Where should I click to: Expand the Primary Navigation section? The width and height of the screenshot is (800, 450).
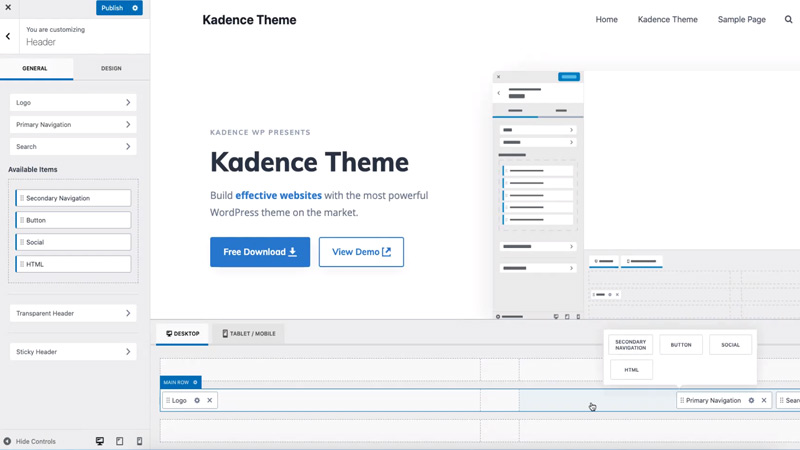(x=73, y=124)
